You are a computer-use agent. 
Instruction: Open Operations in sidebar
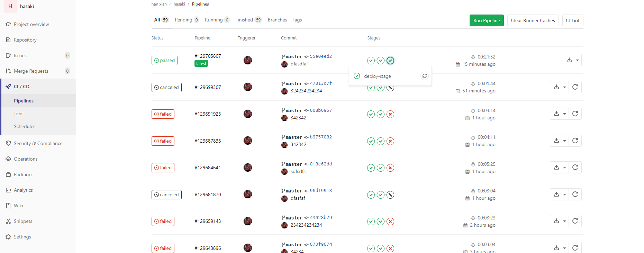(26, 159)
